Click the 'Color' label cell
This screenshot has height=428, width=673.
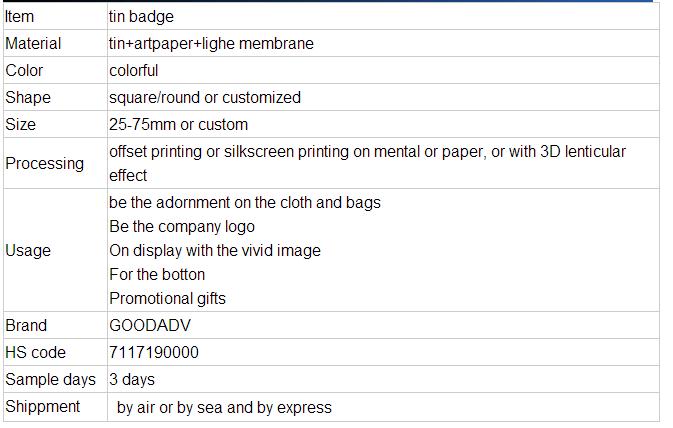(55, 70)
